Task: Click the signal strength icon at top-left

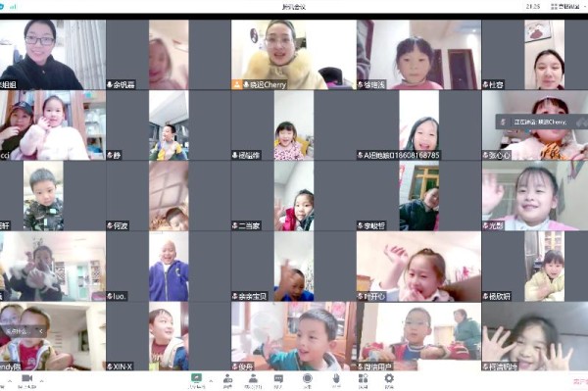Action: point(13,7)
